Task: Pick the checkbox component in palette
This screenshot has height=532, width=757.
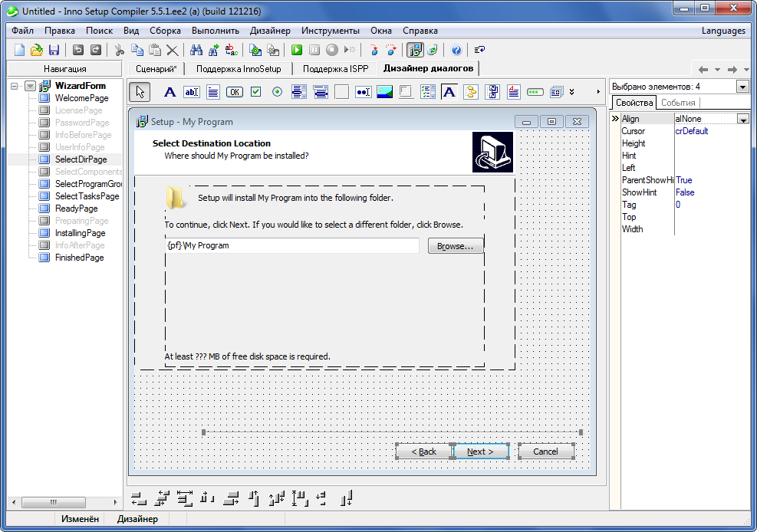Action: (x=256, y=92)
